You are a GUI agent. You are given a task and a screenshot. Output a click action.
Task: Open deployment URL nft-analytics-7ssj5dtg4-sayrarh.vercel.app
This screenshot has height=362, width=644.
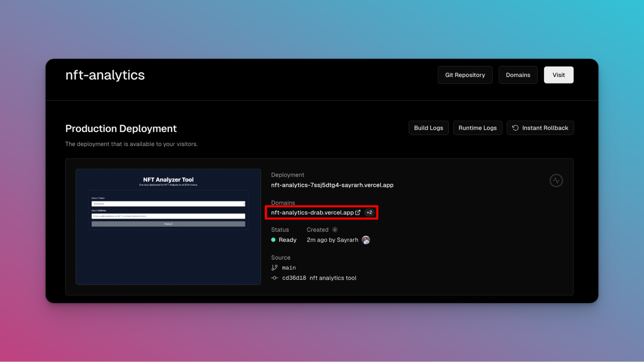(332, 185)
